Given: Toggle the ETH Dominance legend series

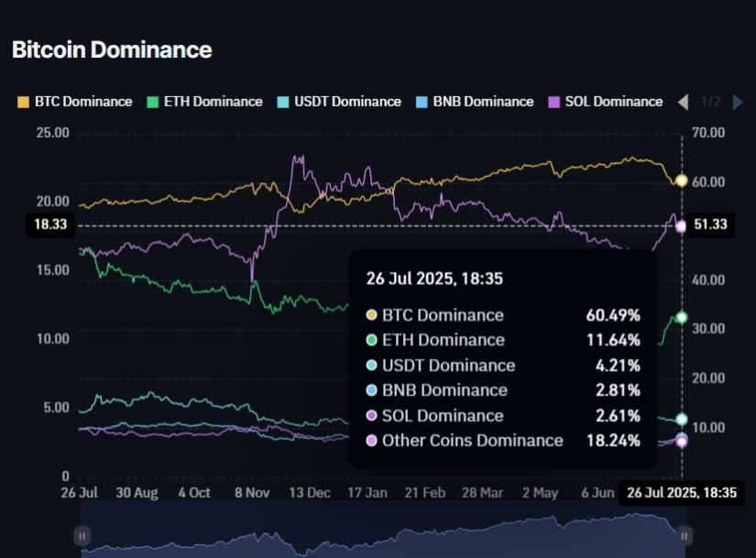Looking at the screenshot, I should click(205, 102).
